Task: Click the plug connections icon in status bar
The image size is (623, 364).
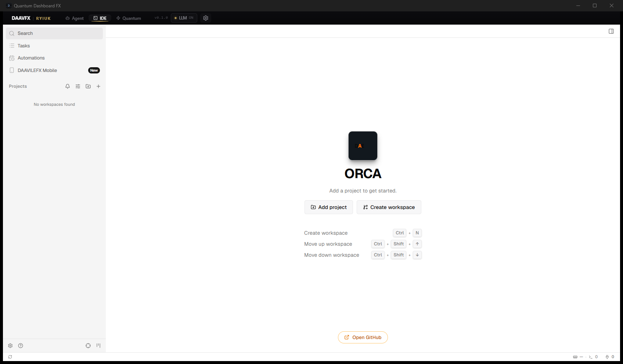Action: coord(607,357)
